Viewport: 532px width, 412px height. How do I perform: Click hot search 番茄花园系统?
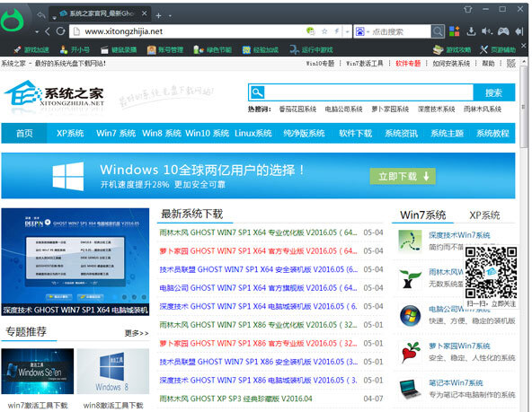pos(297,110)
